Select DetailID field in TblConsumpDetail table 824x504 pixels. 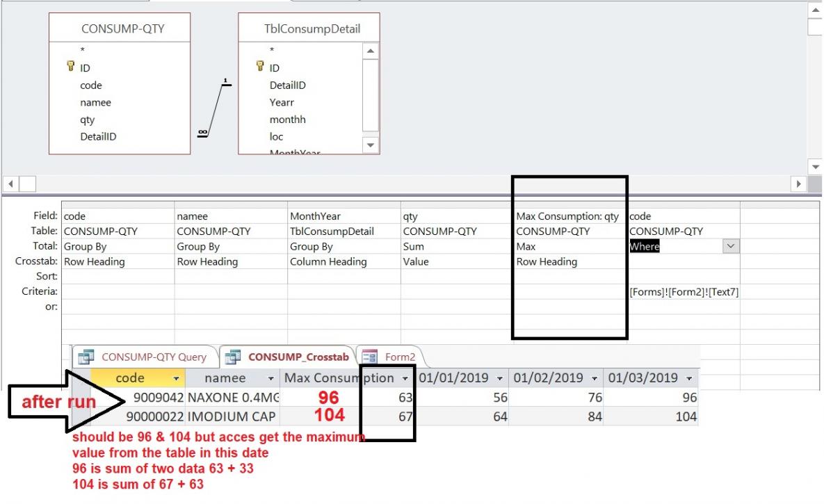[x=287, y=85]
